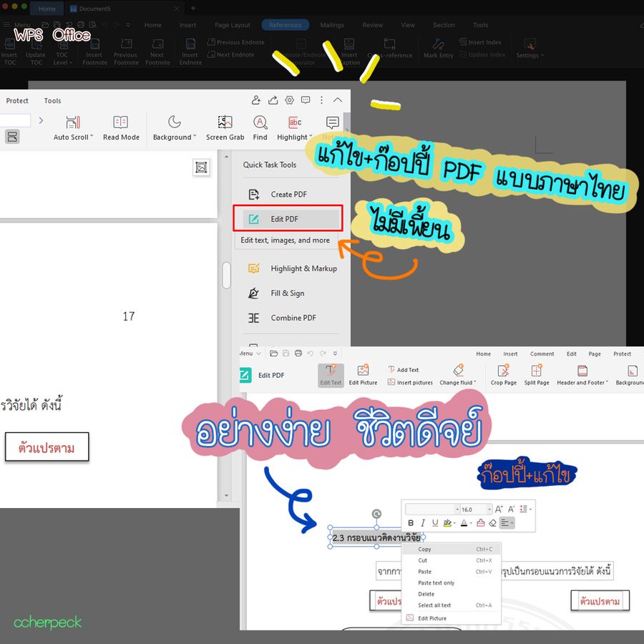The height and width of the screenshot is (644, 644).
Task: Collapse the ribbon with the up chevron
Action: coord(338,99)
